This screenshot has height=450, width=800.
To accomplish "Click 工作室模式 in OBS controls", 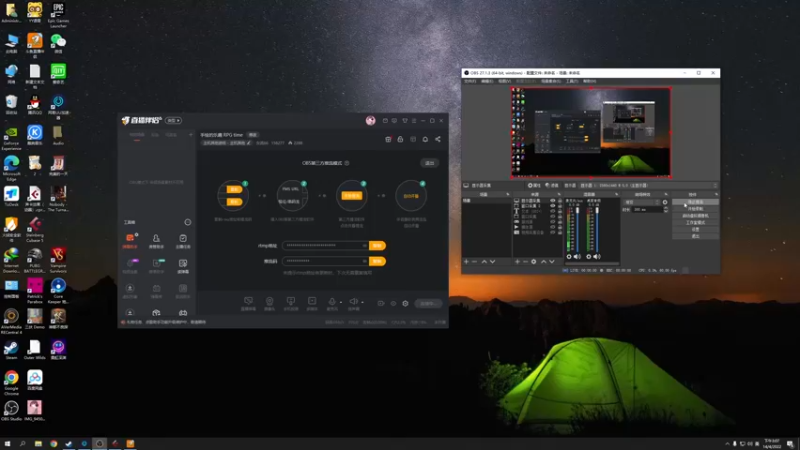I will tap(695, 222).
